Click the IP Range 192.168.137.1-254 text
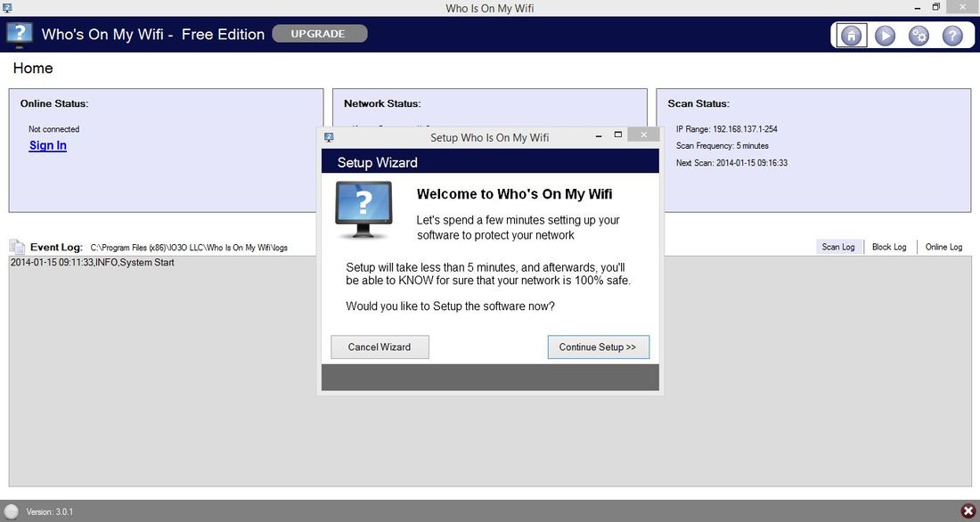This screenshot has width=980, height=522. tap(726, 129)
